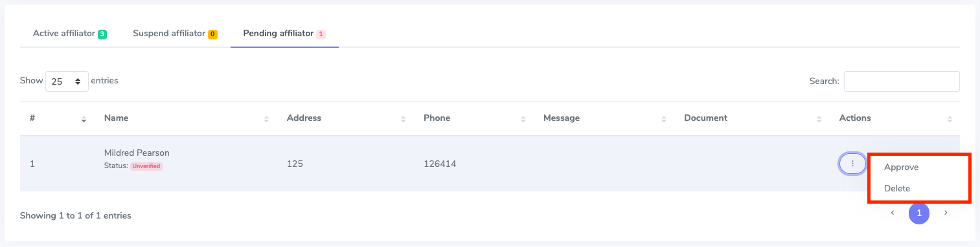Select page 1 pagination button
980x247 pixels.
tap(919, 213)
